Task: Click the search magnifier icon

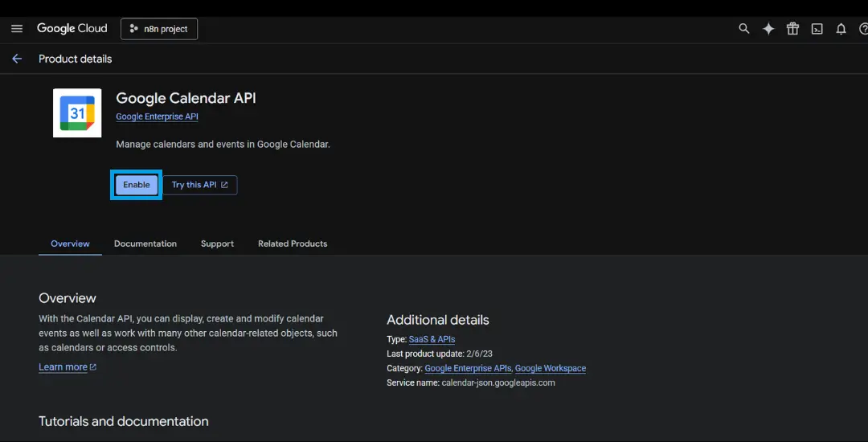Action: [744, 29]
